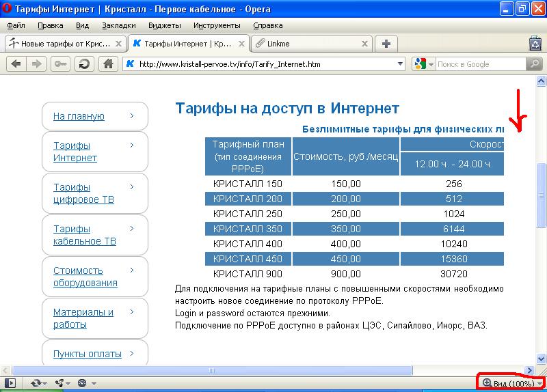This screenshot has width=547, height=392.
Task: Close the Linkme tab
Action: pyautogui.click(x=364, y=44)
